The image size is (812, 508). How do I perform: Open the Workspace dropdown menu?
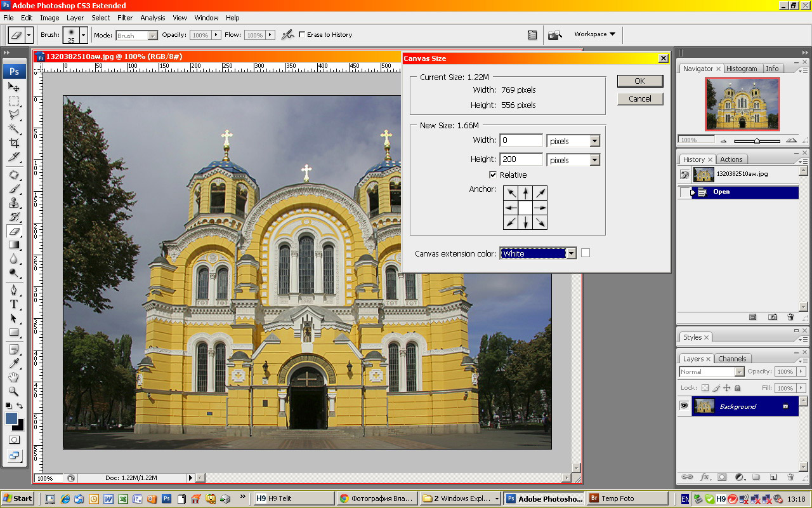tap(594, 34)
